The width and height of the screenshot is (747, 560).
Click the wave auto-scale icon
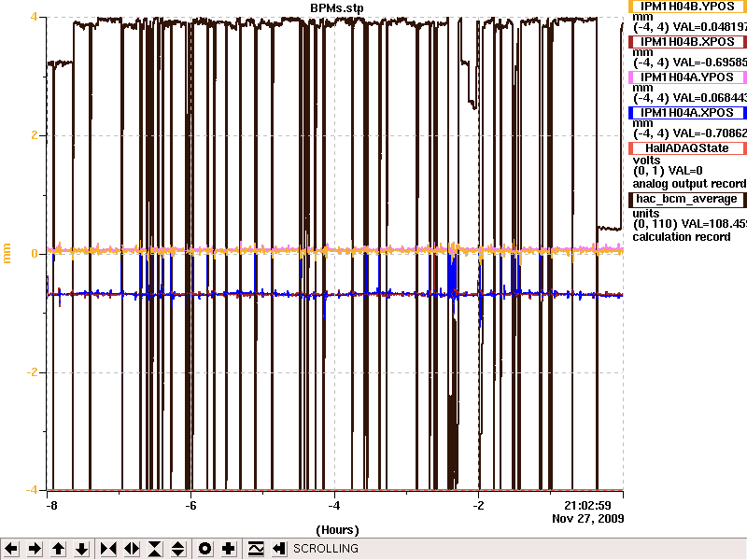pos(256,549)
